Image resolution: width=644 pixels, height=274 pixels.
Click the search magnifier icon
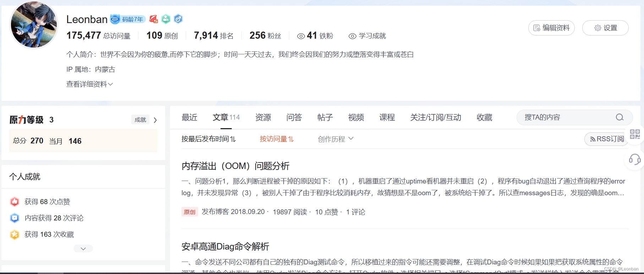tap(620, 117)
